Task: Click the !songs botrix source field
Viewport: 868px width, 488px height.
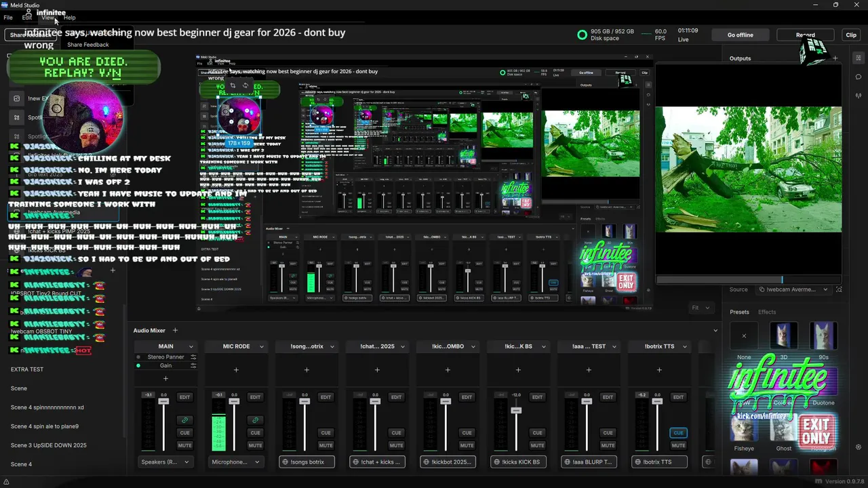Action: [307, 462]
